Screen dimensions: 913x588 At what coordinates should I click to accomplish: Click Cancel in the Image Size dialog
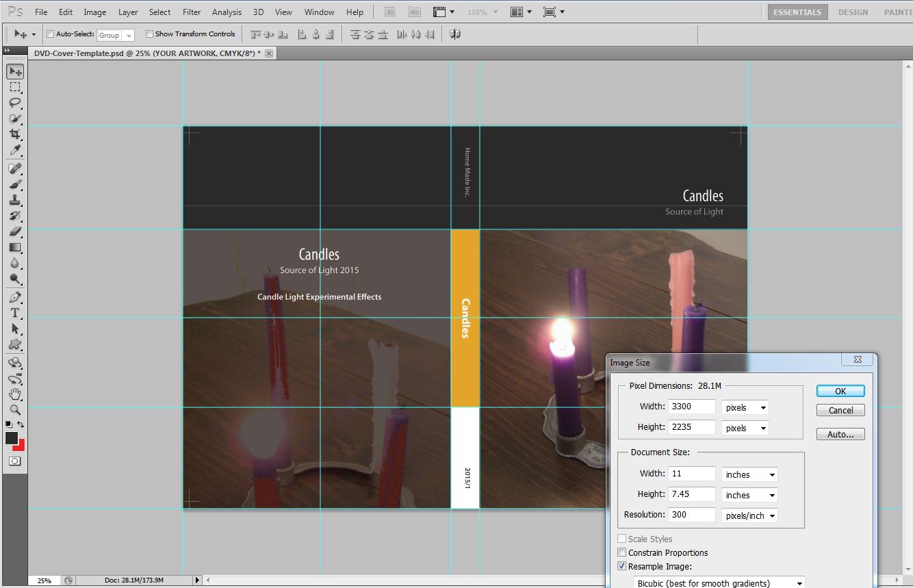click(840, 410)
